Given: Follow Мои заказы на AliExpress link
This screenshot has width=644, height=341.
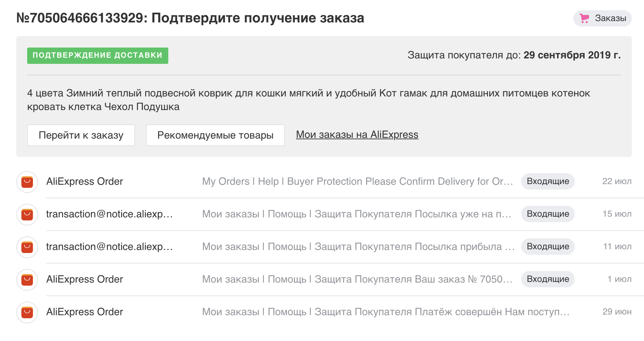Looking at the screenshot, I should pos(357,134).
